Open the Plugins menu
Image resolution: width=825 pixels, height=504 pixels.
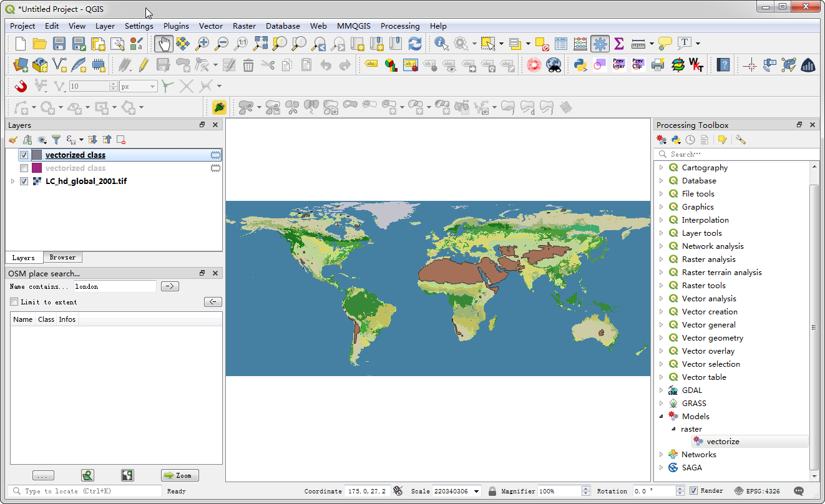[x=176, y=26]
